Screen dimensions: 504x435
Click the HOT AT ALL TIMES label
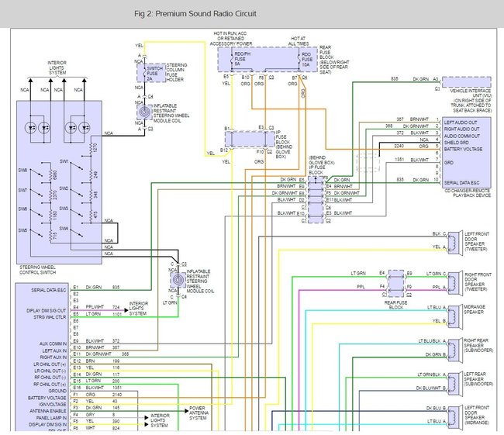pos(299,41)
